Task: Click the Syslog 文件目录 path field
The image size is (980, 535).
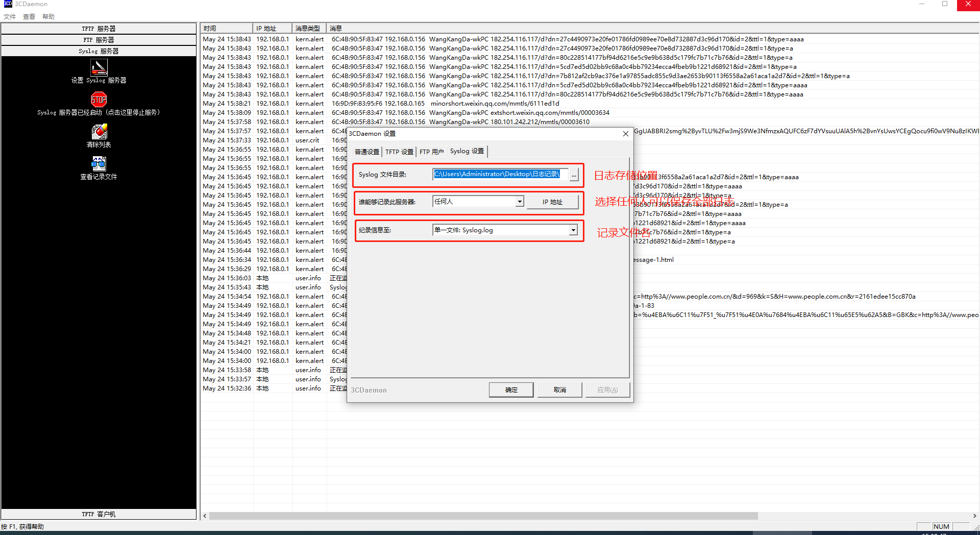Action: [x=501, y=175]
